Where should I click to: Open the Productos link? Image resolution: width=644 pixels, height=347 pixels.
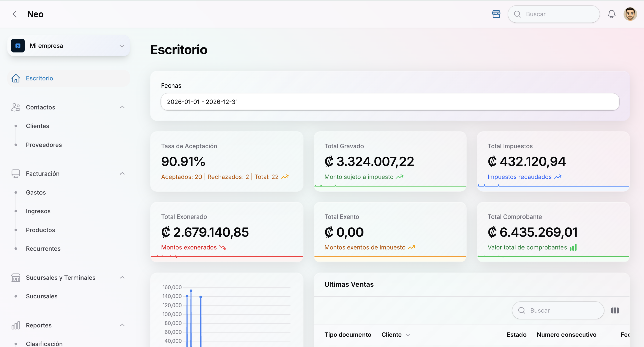(40, 230)
